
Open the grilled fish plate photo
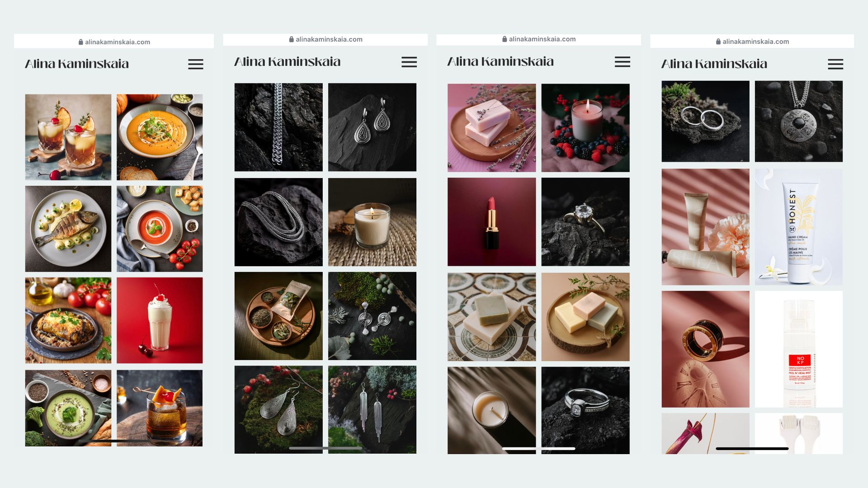pos(68,229)
